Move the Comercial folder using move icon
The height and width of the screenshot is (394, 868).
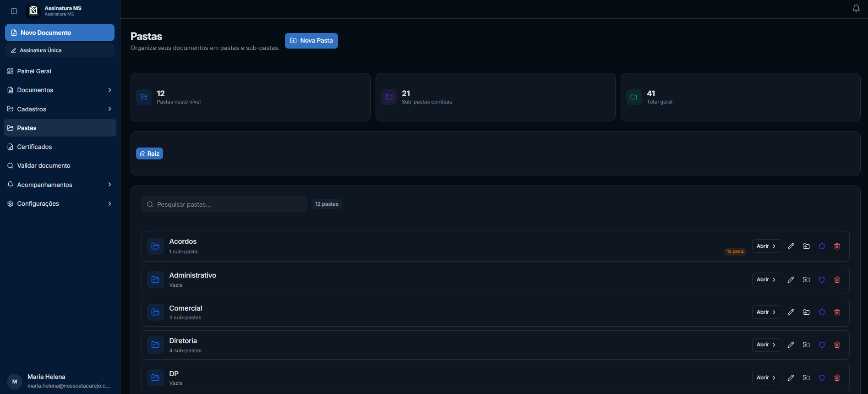806,312
